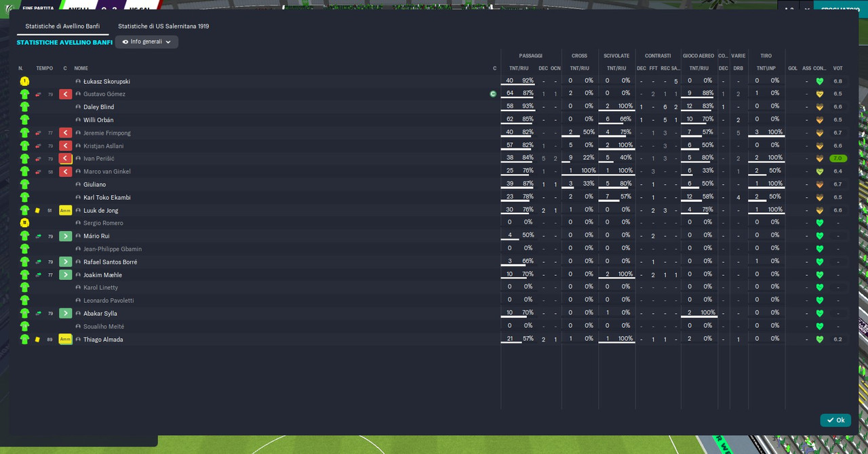Open Daley Blind's player profile
This screenshot has height=454, width=868.
click(98, 107)
